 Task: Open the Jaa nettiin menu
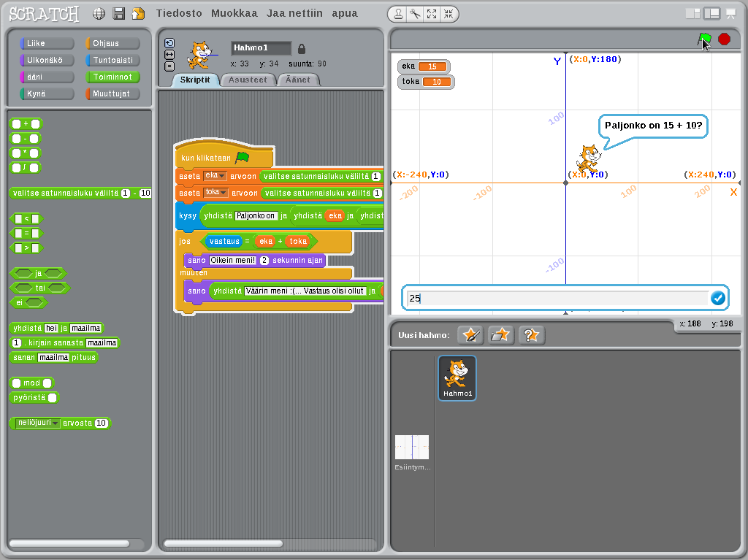[294, 13]
